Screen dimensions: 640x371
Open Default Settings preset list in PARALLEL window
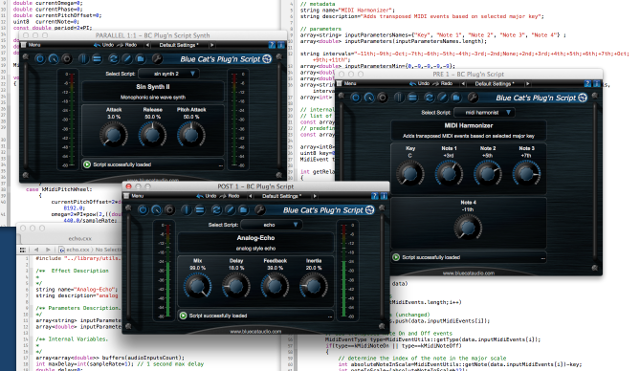click(179, 45)
